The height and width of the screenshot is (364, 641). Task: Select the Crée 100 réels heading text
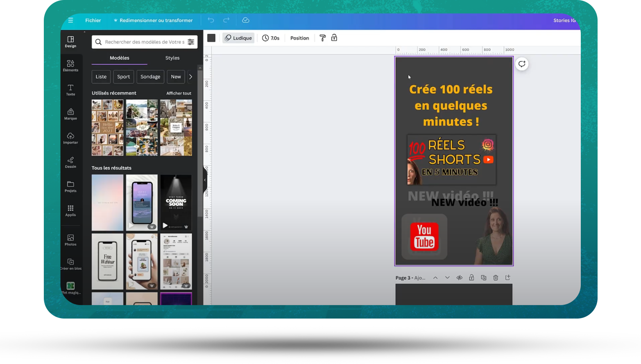coord(451,106)
